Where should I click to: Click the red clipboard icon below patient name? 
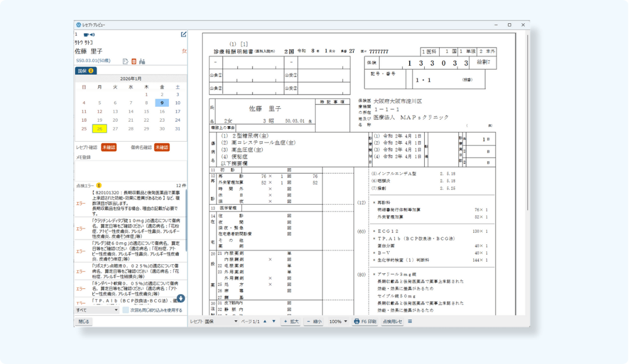pos(133,61)
